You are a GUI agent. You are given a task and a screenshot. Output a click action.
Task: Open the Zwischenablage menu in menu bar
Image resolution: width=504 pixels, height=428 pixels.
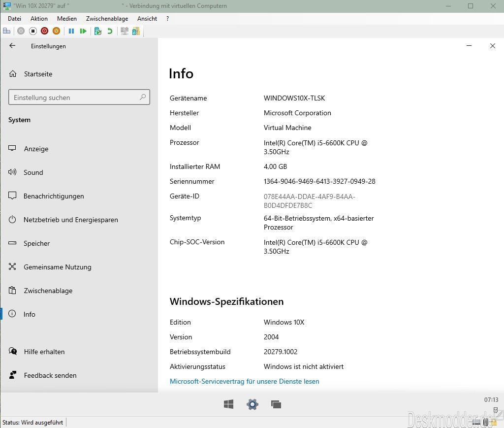point(107,19)
